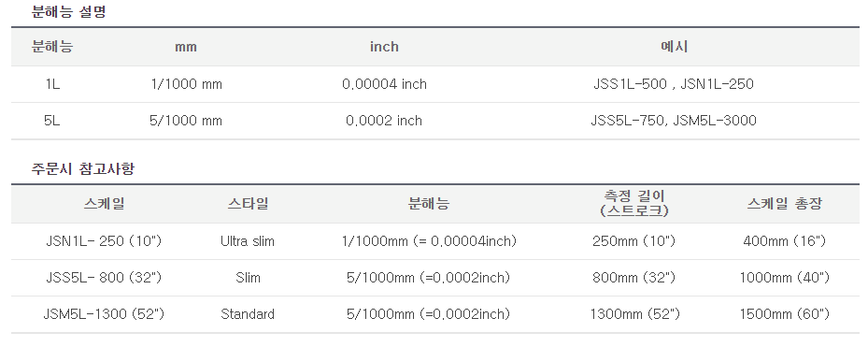Click the 분해능 설명 section heading
The width and height of the screenshot is (868, 347).
pyautogui.click(x=68, y=11)
